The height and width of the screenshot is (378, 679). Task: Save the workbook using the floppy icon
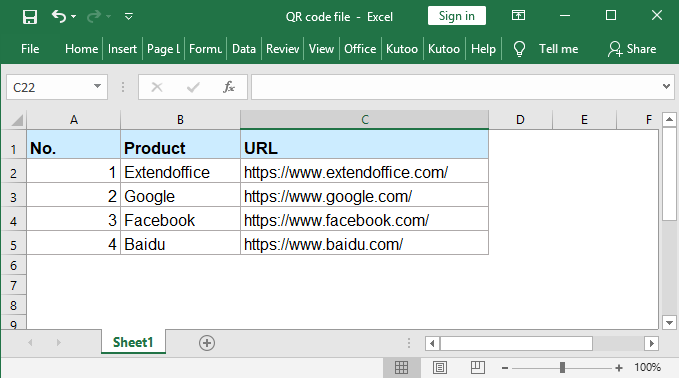[29, 17]
